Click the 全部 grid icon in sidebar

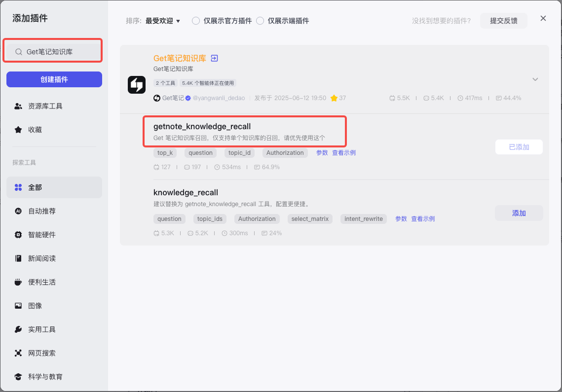click(18, 187)
